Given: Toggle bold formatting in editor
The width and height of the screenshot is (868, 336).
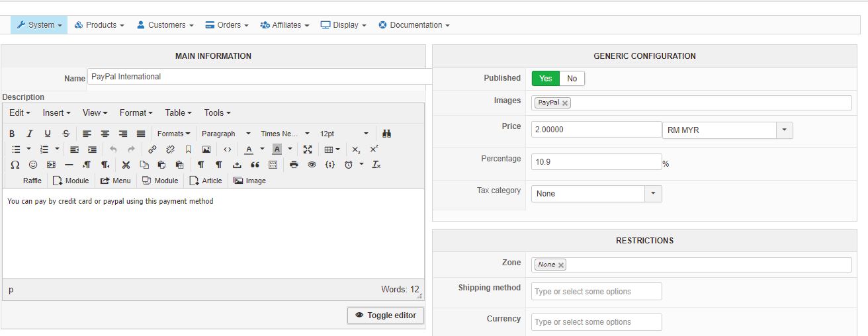Looking at the screenshot, I should (12, 134).
